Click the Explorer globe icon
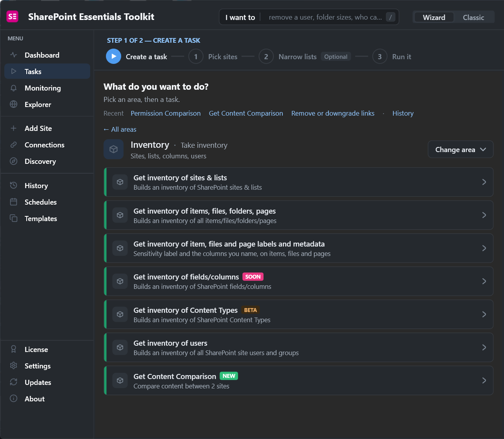This screenshot has height=439, width=504. click(x=14, y=105)
